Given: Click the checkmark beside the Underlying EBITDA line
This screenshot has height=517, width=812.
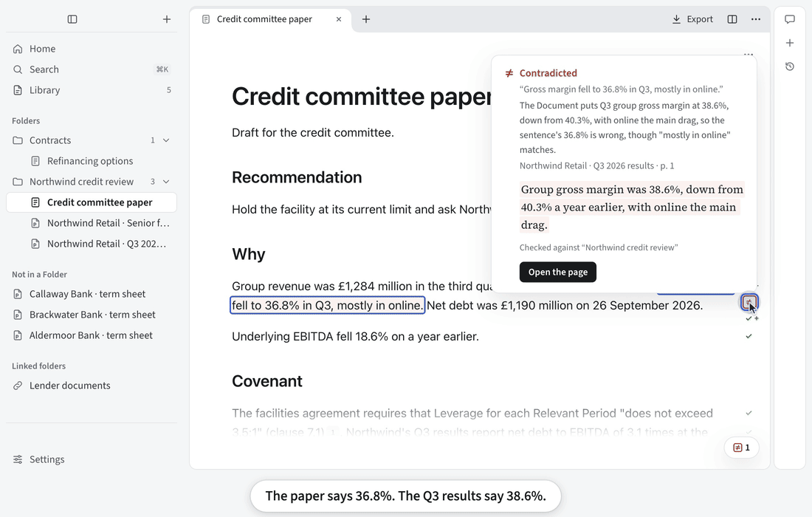Looking at the screenshot, I should click(749, 337).
